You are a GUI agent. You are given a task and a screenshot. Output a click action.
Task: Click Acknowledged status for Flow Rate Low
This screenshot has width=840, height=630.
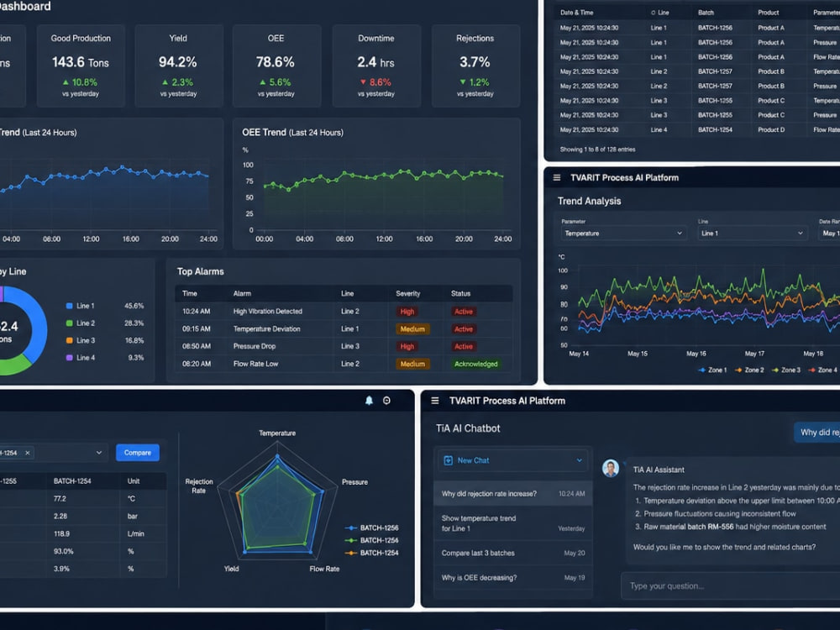coord(475,364)
